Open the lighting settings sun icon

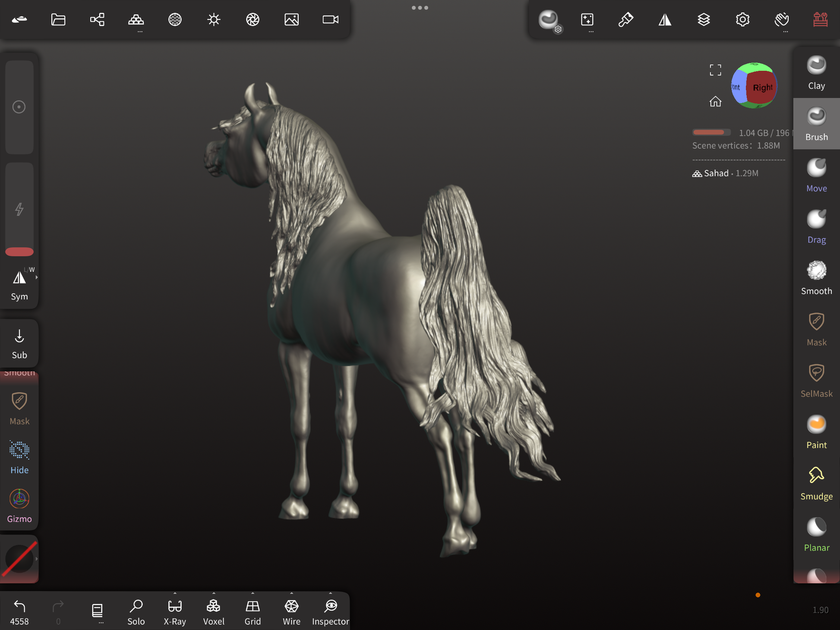tap(214, 19)
